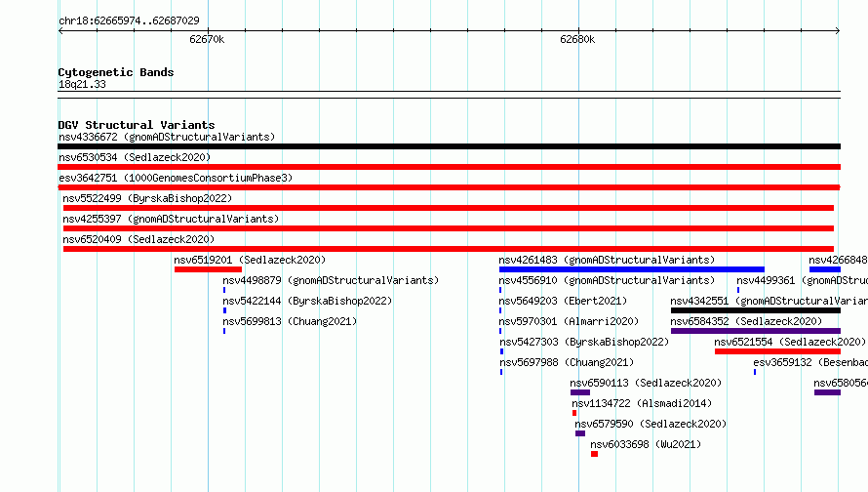Click the red bar under nsv6520409
Image resolution: width=868 pixels, height=492 pixels.
(449, 249)
